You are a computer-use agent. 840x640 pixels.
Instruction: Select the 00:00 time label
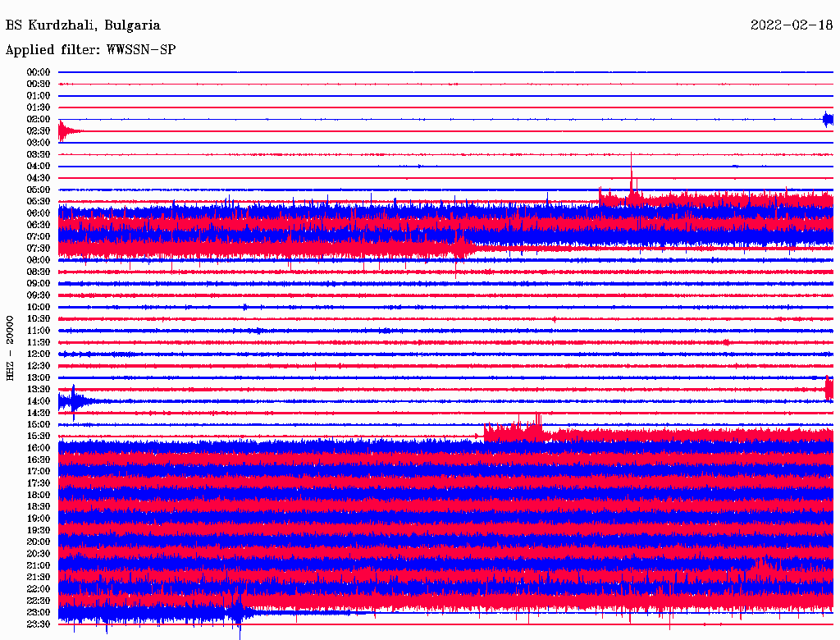(x=39, y=72)
